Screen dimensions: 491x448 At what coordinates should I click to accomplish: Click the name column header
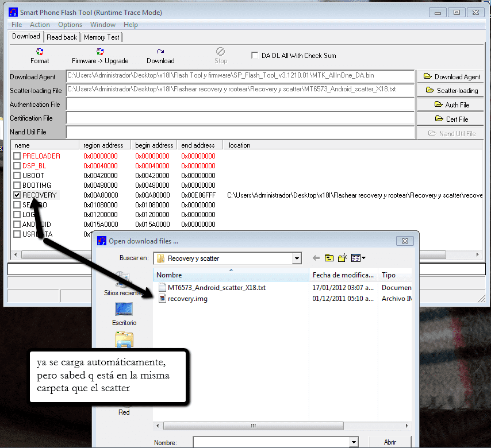pyautogui.click(x=45, y=145)
